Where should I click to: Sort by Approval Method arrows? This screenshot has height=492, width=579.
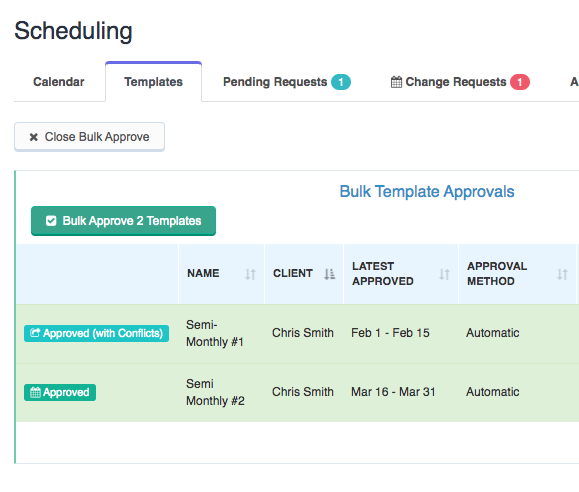562,274
